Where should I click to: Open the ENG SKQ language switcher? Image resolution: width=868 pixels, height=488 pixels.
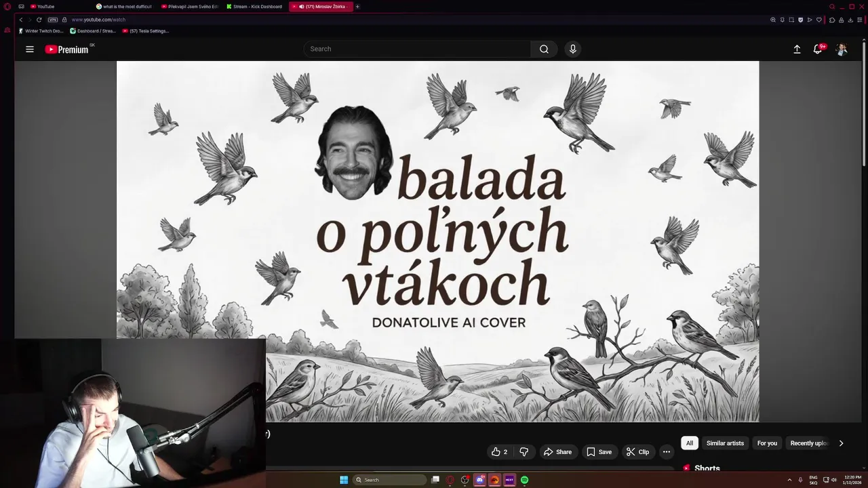coord(813,480)
